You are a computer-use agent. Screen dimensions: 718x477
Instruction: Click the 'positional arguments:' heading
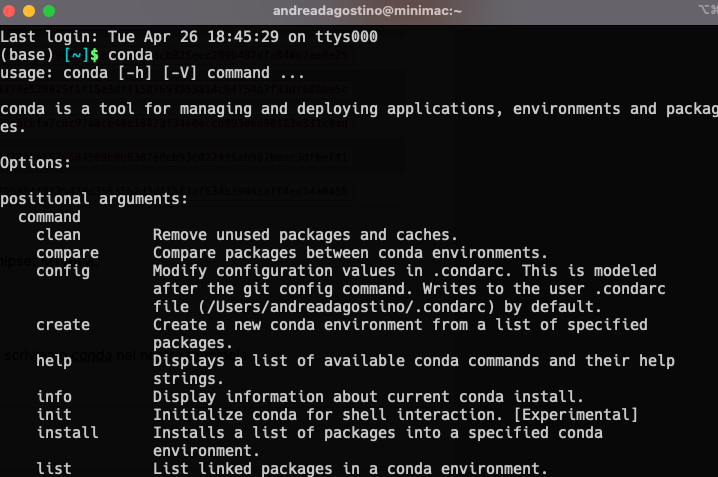coord(94,198)
